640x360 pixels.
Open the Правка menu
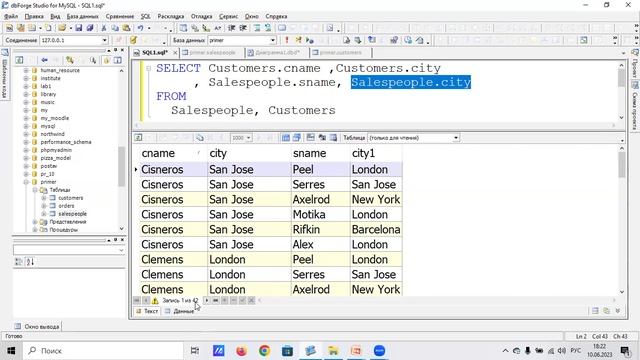[34, 16]
